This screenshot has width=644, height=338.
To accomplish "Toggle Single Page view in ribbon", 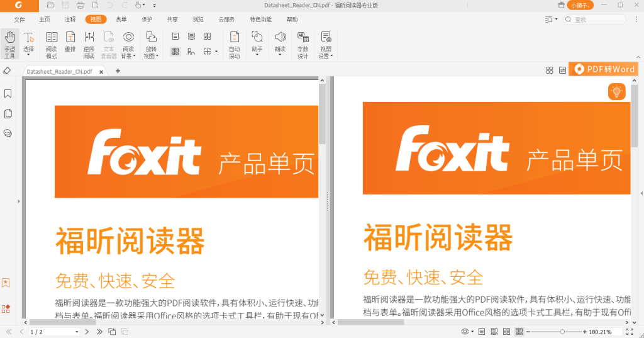I will click(x=175, y=36).
